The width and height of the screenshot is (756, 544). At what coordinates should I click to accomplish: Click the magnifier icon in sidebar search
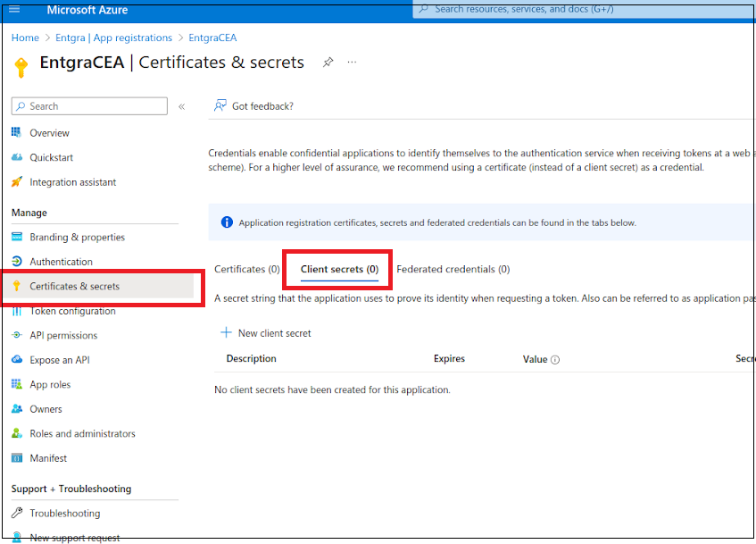[21, 106]
